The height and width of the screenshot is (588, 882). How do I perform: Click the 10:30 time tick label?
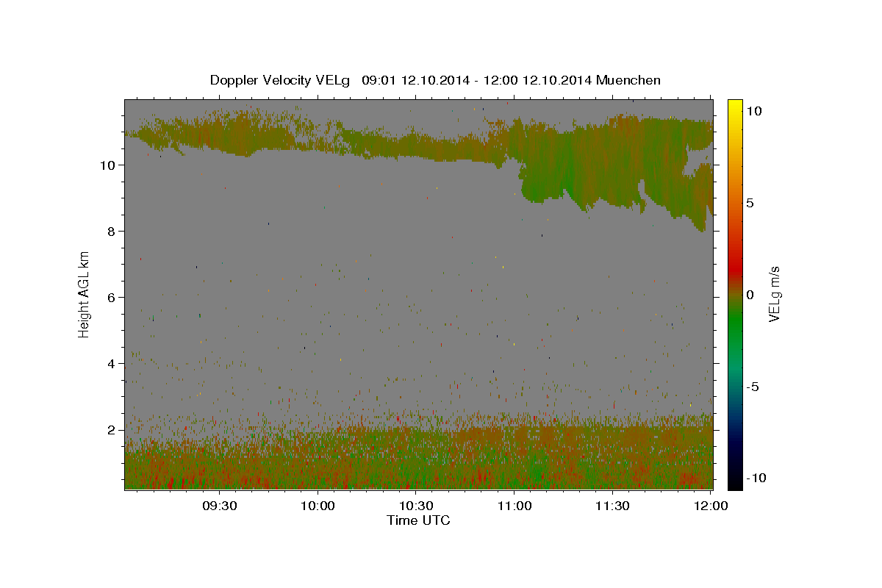tap(416, 506)
